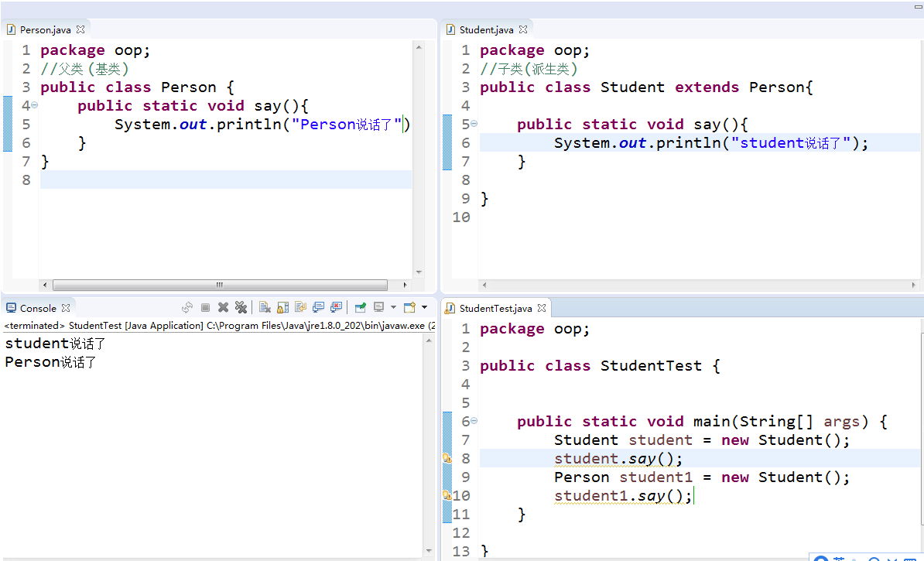
Task: Click left arrow of Person.java horizontal scrollbar
Action: (x=45, y=285)
